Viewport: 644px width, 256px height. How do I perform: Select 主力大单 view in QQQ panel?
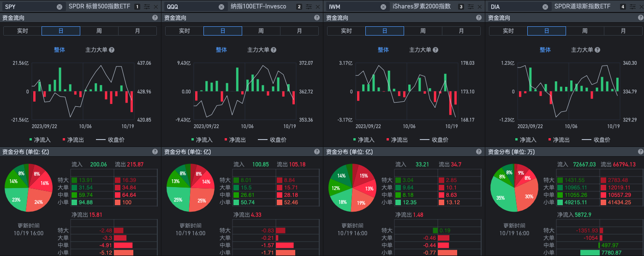coord(258,50)
